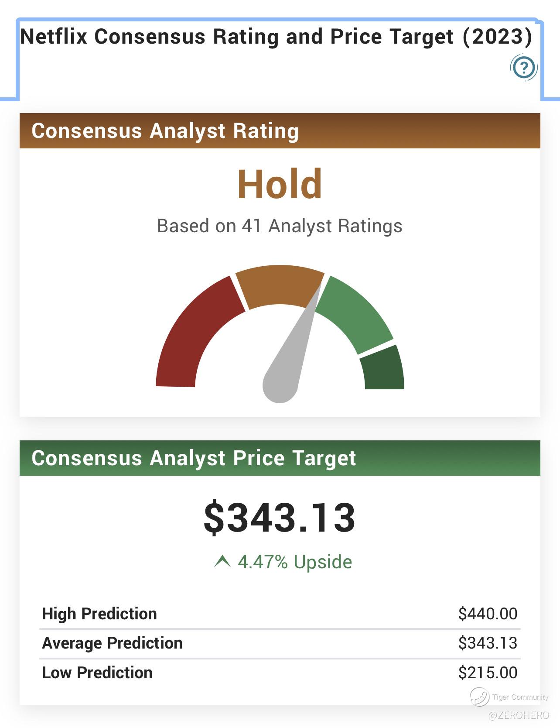Image resolution: width=560 pixels, height=728 pixels.
Task: Click the question mark help icon
Action: click(x=524, y=68)
